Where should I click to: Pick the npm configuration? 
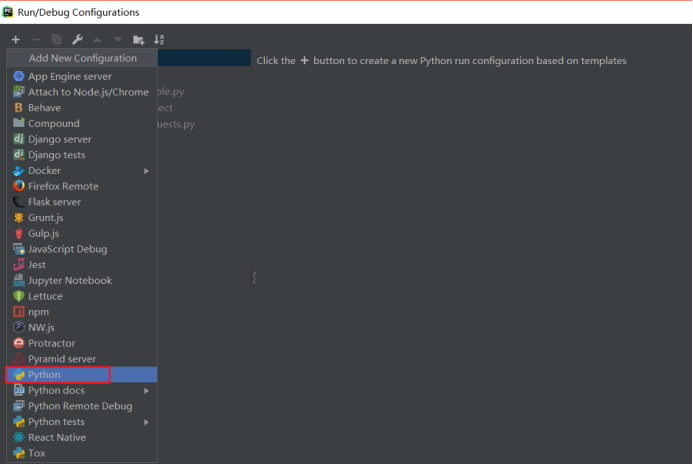[82, 312]
